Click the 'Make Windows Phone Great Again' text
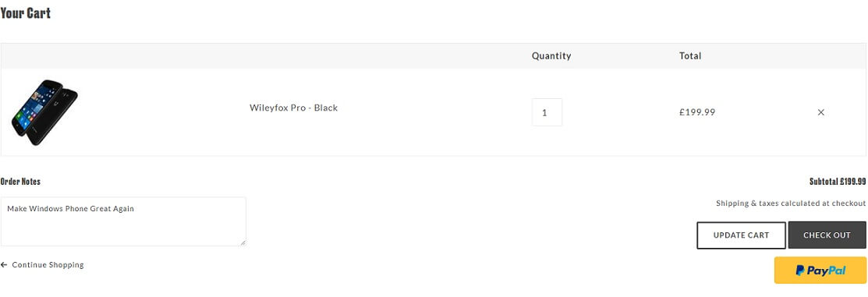868x297 pixels. [x=71, y=209]
